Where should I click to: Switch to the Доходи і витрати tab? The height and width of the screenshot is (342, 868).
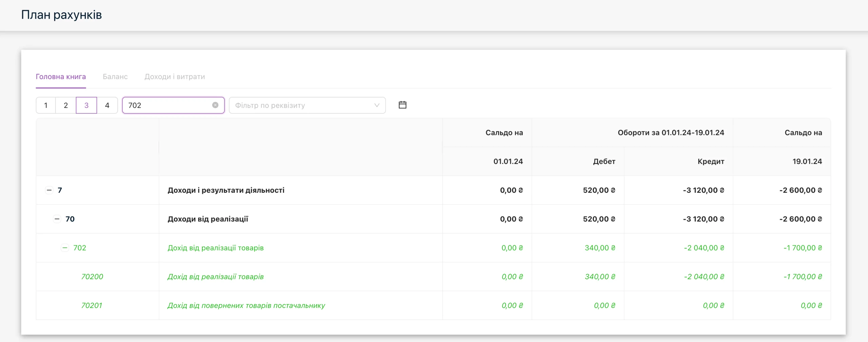[175, 77]
